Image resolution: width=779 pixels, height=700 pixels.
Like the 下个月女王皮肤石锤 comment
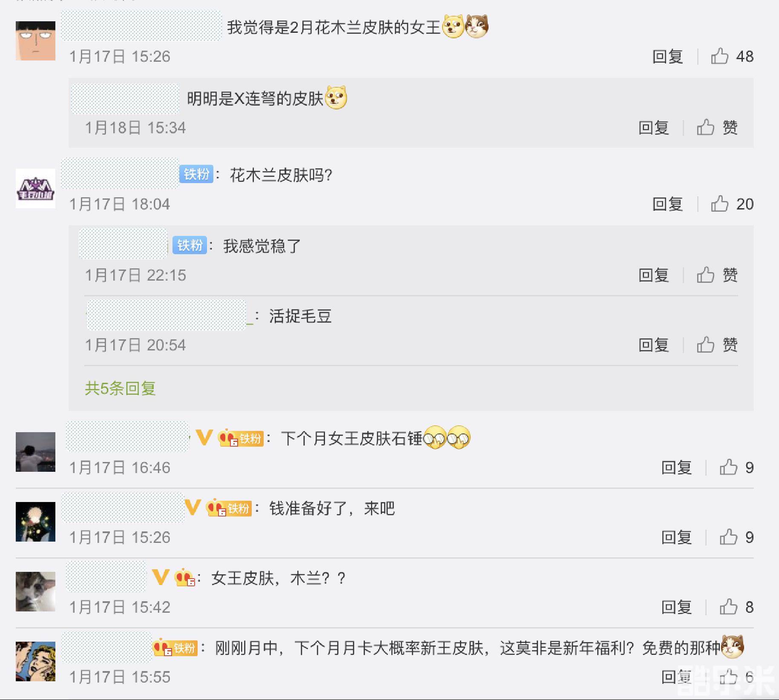[x=736, y=468]
